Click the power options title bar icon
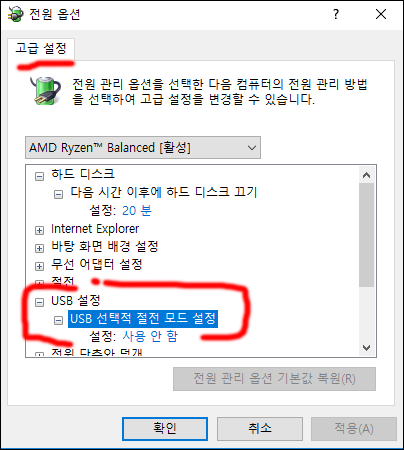The width and height of the screenshot is (404, 450). point(16,14)
